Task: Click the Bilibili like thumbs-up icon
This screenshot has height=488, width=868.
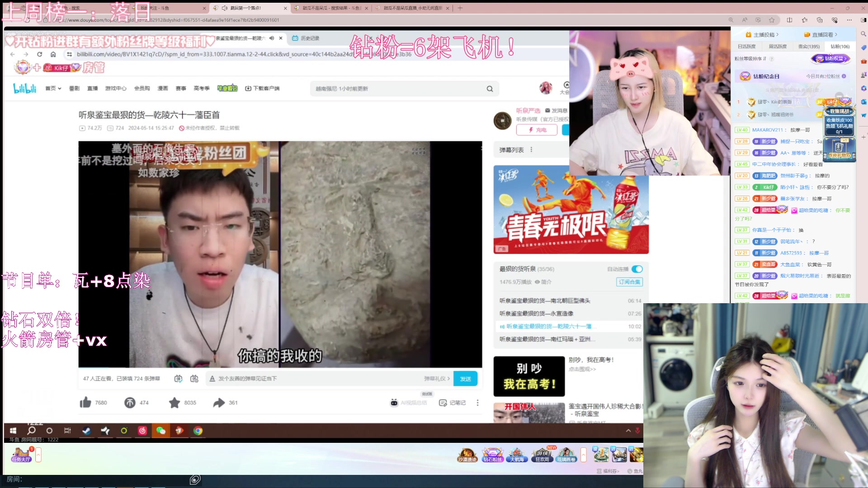Action: click(x=85, y=403)
